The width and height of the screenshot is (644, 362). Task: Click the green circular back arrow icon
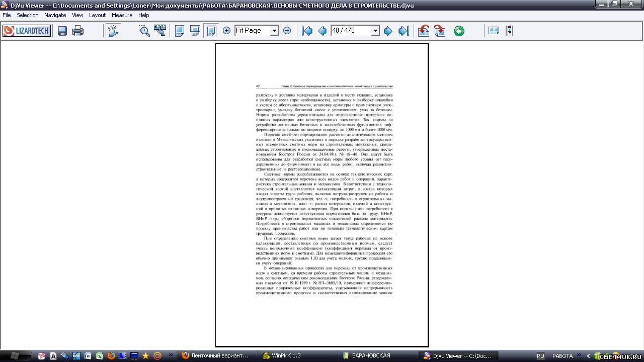(x=459, y=31)
